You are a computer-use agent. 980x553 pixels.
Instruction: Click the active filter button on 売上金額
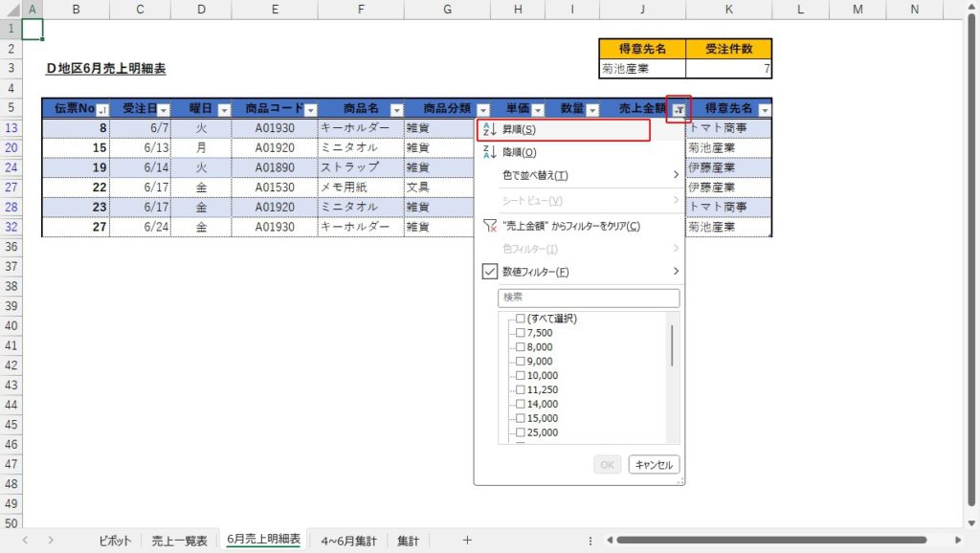[x=679, y=110]
